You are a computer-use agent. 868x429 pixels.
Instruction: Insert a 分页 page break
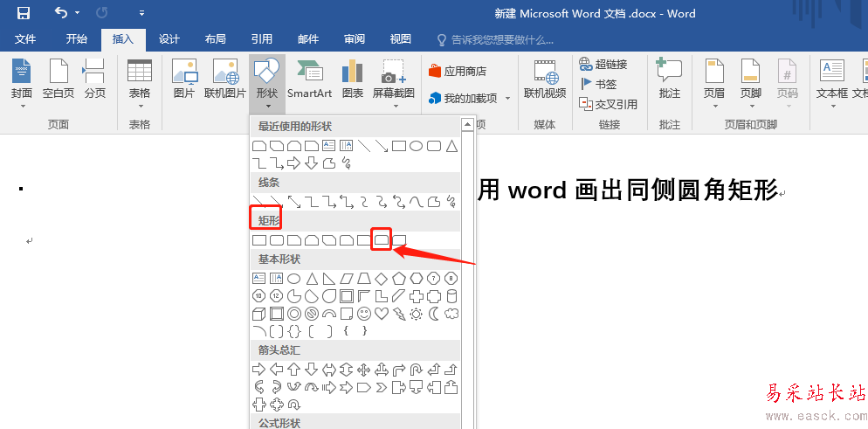(x=94, y=79)
